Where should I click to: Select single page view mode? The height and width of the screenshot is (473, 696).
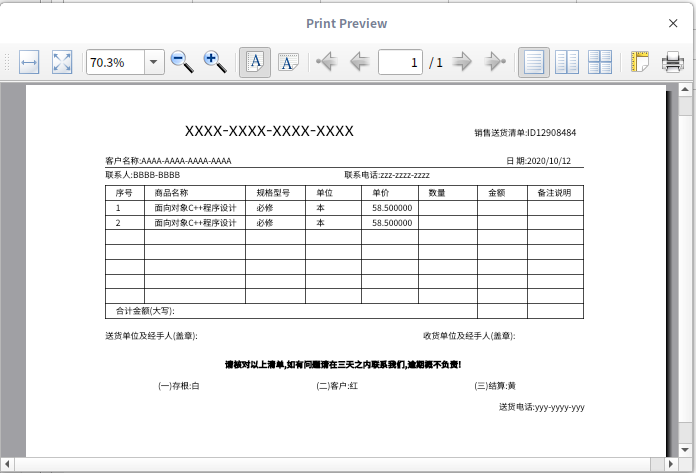(534, 62)
